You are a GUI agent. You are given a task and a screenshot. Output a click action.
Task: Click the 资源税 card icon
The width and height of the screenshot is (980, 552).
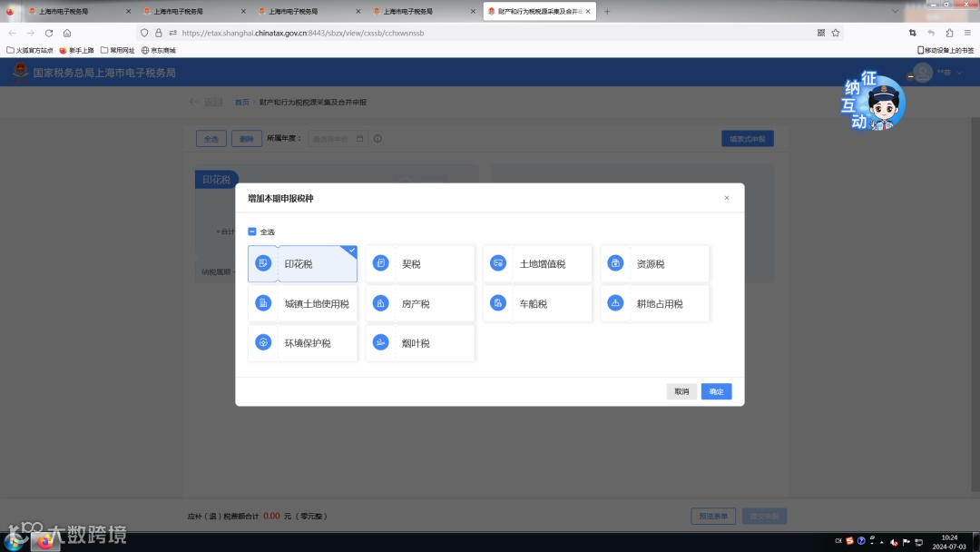(x=615, y=263)
